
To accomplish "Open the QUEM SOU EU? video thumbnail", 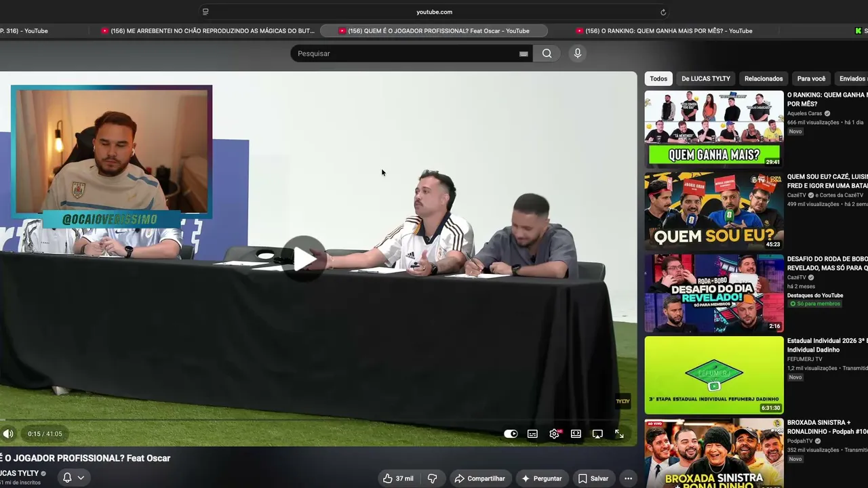I will [x=713, y=211].
